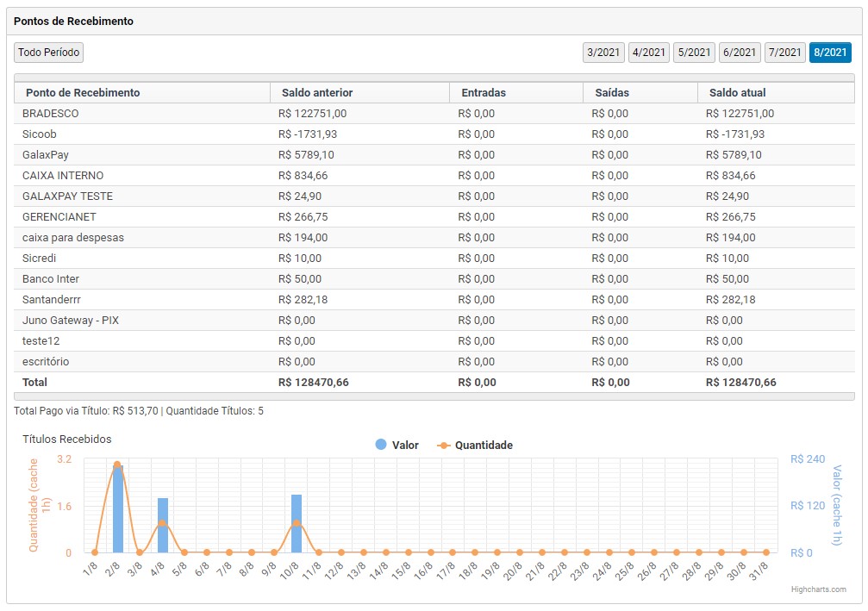
Task: Select the CAIXA INTERNO row name
Action: [x=63, y=176]
